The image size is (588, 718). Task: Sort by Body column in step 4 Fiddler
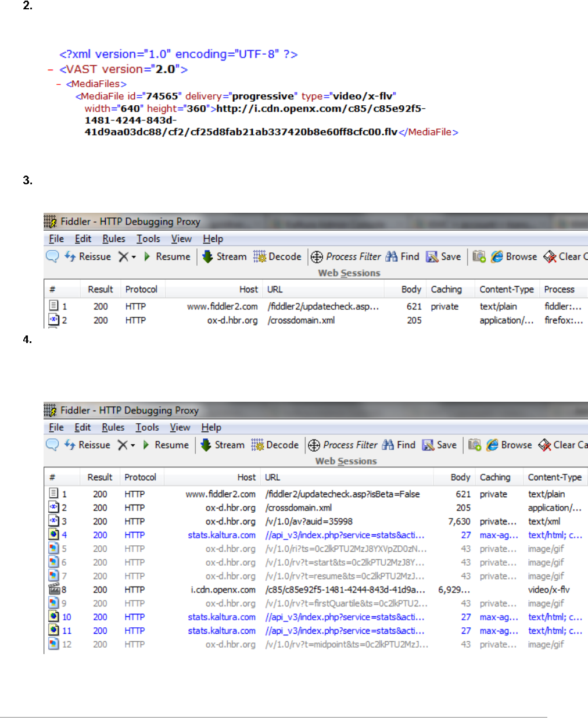(x=460, y=477)
